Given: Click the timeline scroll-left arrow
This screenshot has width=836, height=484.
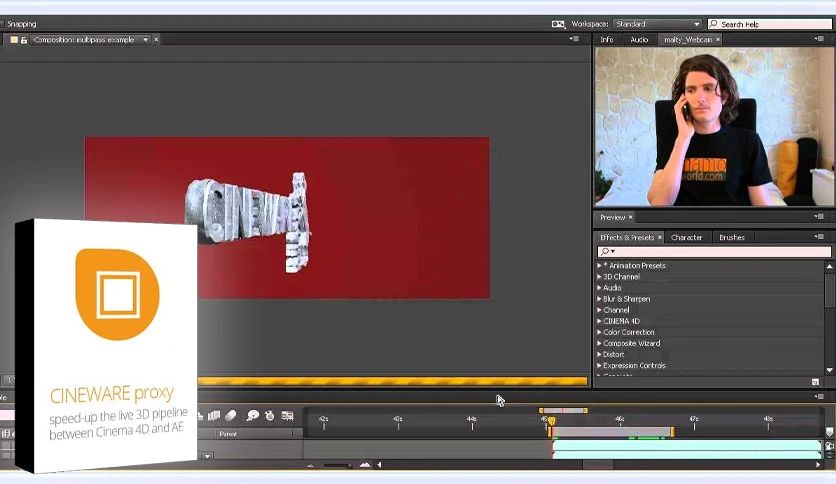Looking at the screenshot, I should pos(380,465).
